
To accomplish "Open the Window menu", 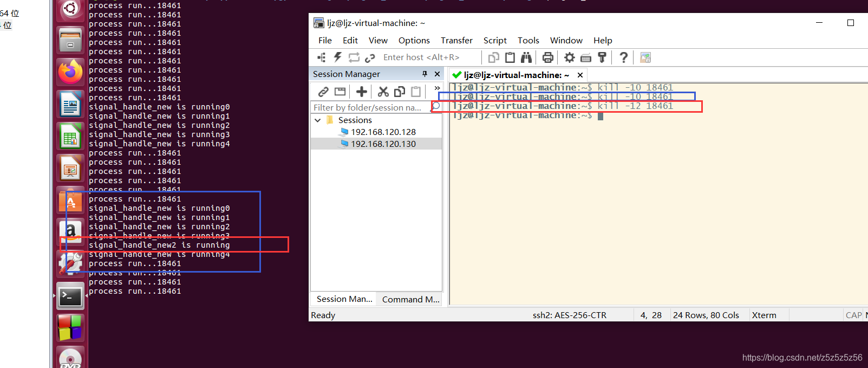I will tap(566, 40).
